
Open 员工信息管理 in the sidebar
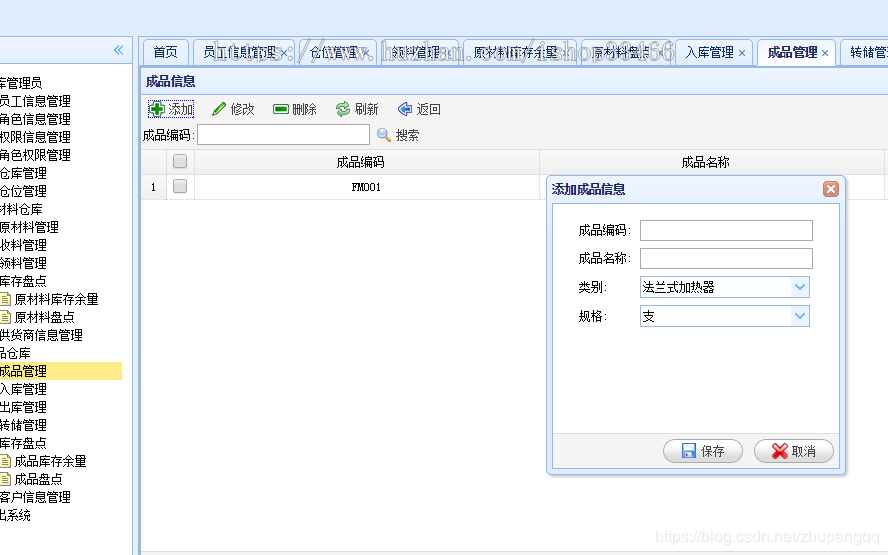tap(35, 101)
